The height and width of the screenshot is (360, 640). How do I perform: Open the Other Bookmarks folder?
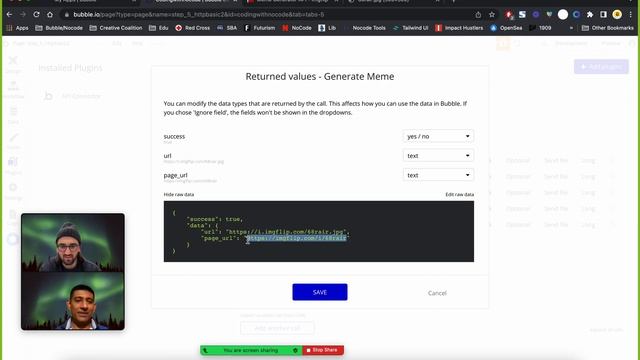click(607, 28)
